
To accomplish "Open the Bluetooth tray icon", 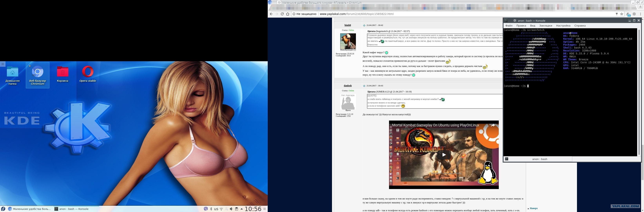I will 211,209.
